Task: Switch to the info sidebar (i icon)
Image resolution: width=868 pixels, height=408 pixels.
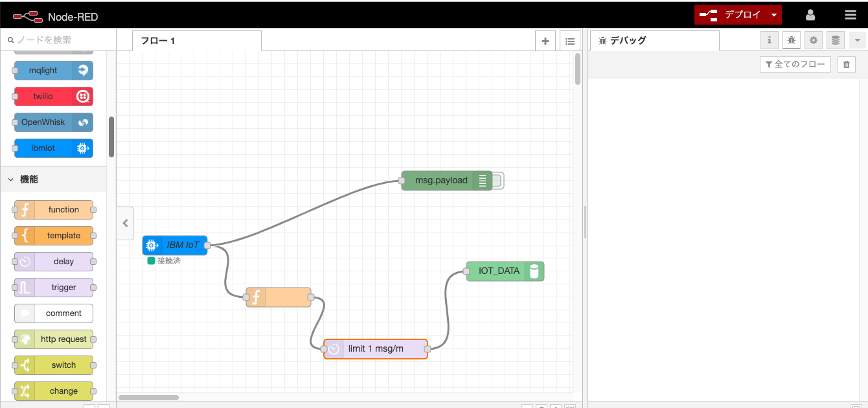Action: point(769,40)
